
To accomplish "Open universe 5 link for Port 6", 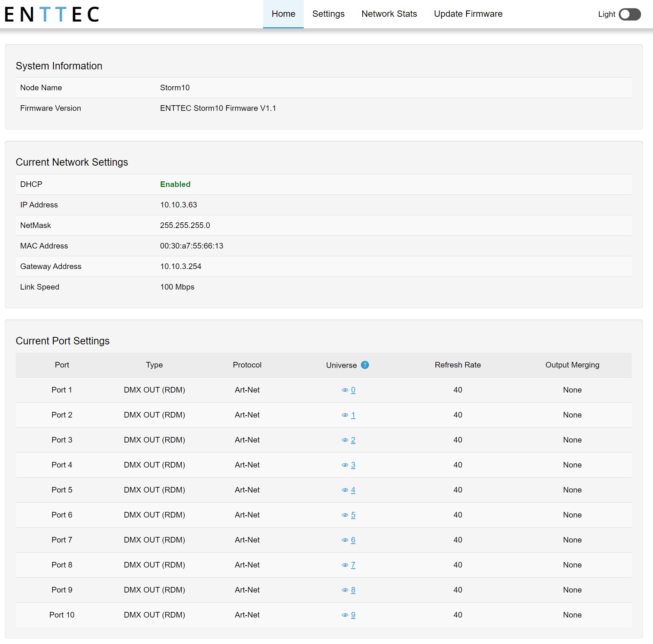I will click(353, 515).
